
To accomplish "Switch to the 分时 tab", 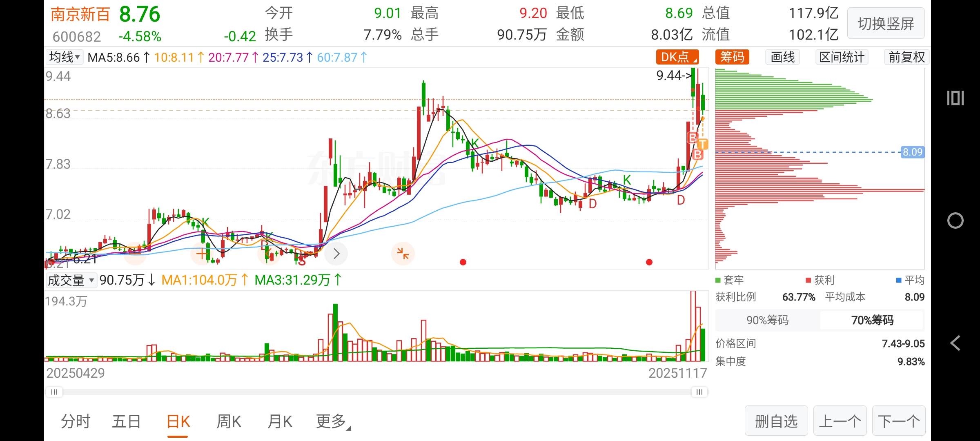I will click(76, 421).
